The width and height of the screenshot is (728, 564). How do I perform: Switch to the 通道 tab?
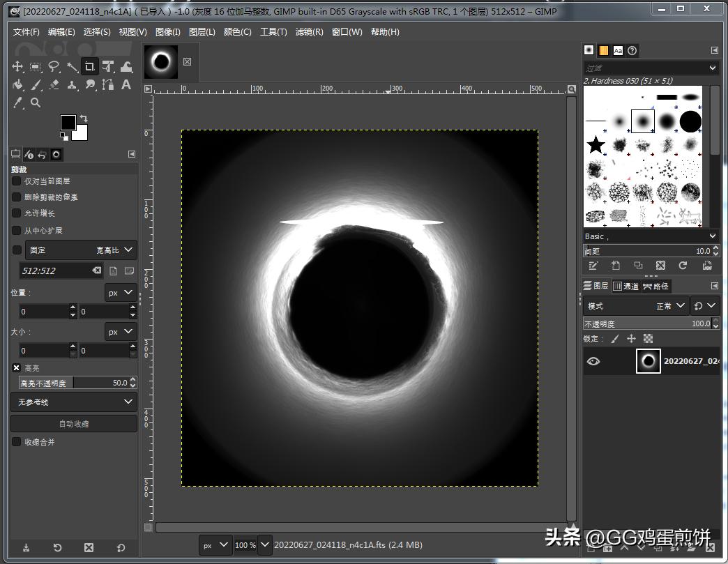tap(625, 287)
